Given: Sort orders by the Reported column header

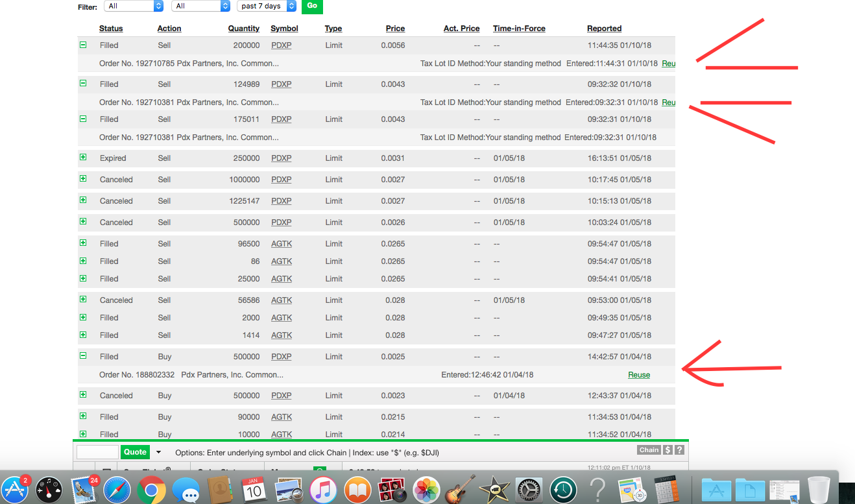Looking at the screenshot, I should click(605, 29).
